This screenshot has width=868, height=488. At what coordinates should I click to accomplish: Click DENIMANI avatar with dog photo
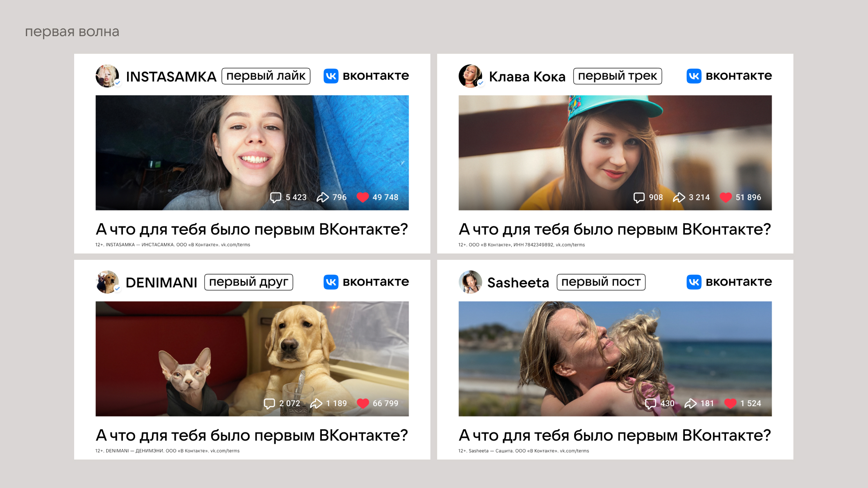[107, 282]
